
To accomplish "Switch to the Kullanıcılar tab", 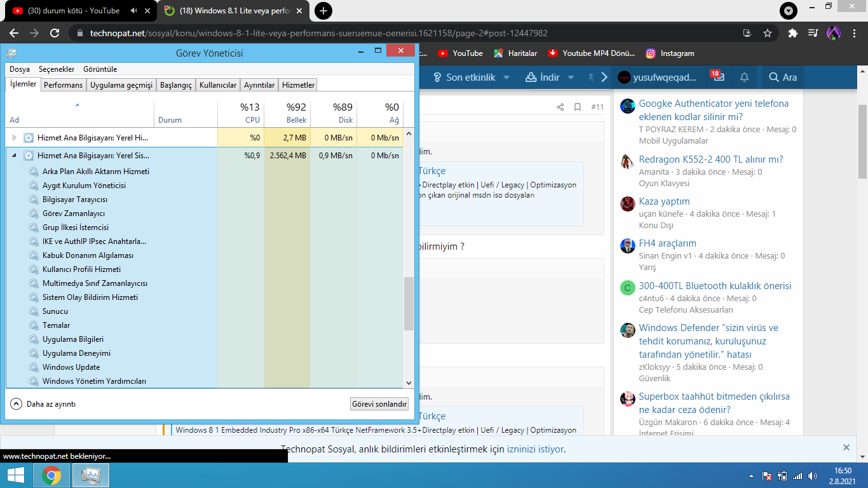I will (218, 85).
